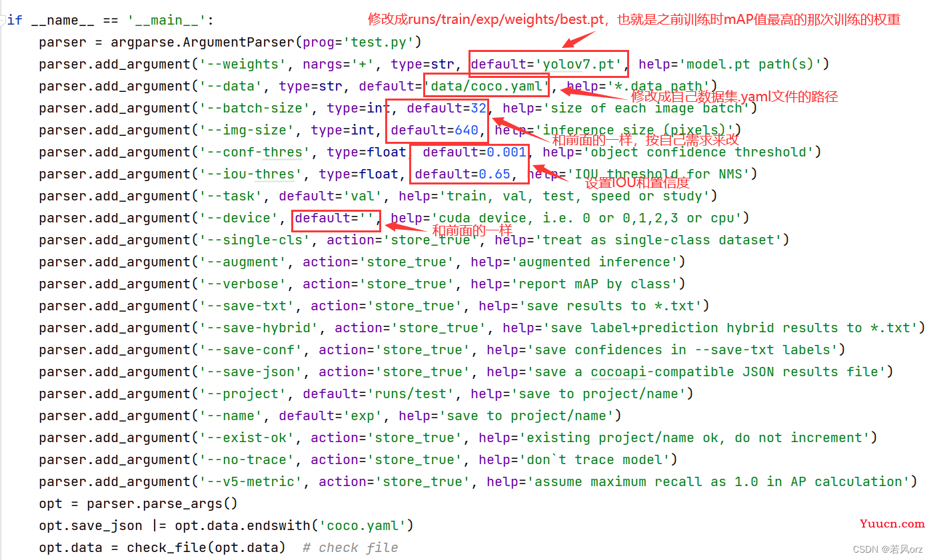This screenshot has height=560, width=933.
Task: Select the 'yolov7.pt' default value
Action: 578,64
